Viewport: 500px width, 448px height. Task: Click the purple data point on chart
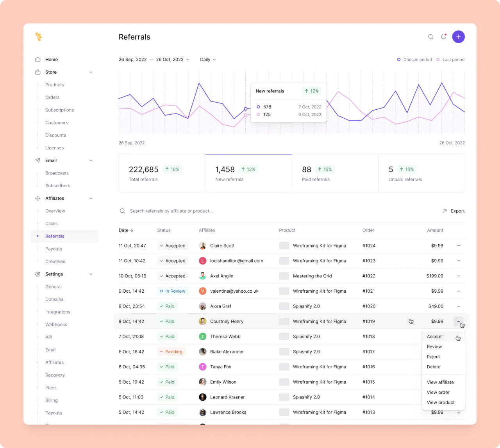[246, 109]
